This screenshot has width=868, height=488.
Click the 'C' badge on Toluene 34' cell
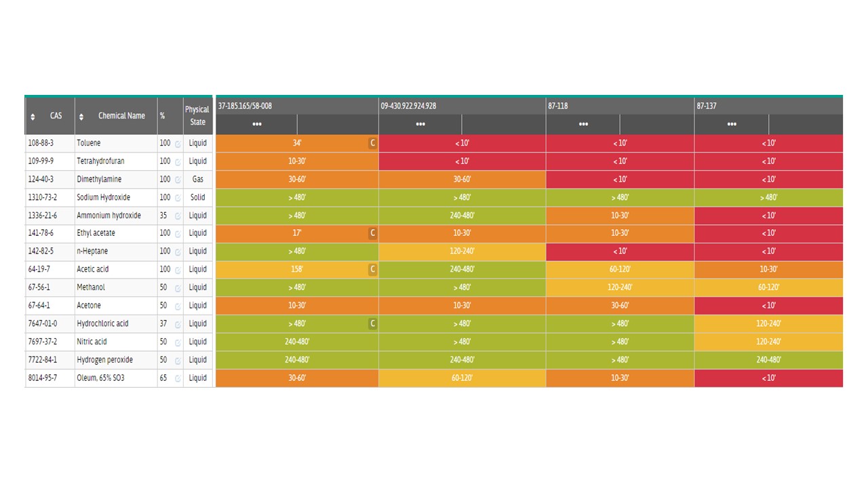tap(372, 143)
